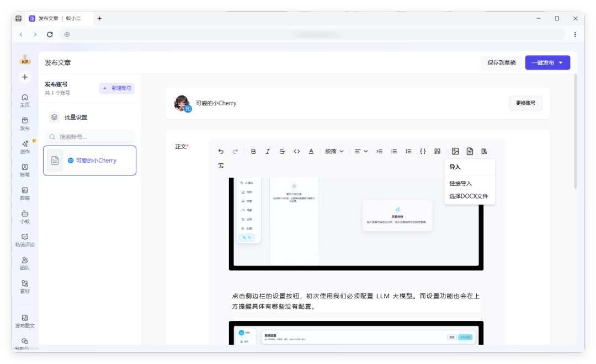Choose 选择DOCX文件 from the import menu
This screenshot has height=364, width=596.
tap(469, 196)
